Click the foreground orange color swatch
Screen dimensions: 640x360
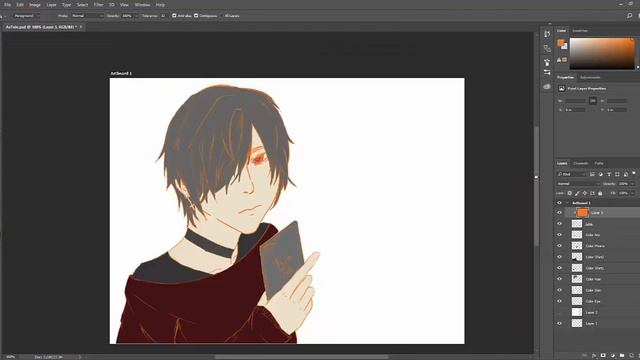pos(561,43)
